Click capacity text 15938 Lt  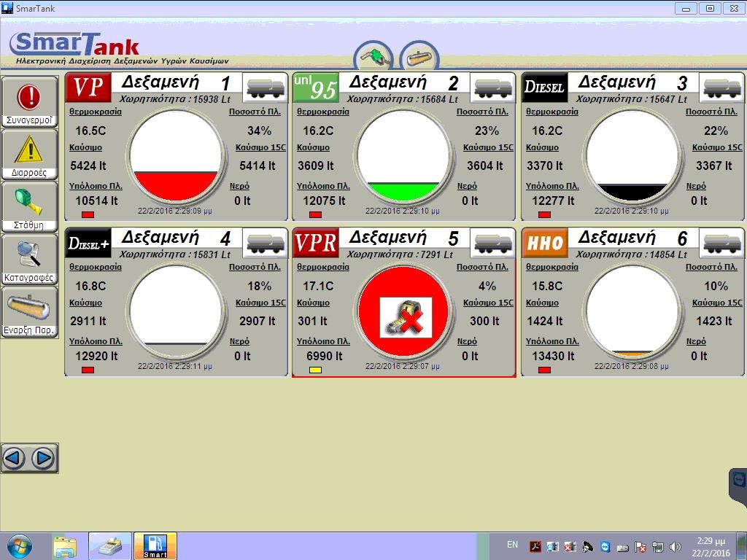(x=212, y=99)
